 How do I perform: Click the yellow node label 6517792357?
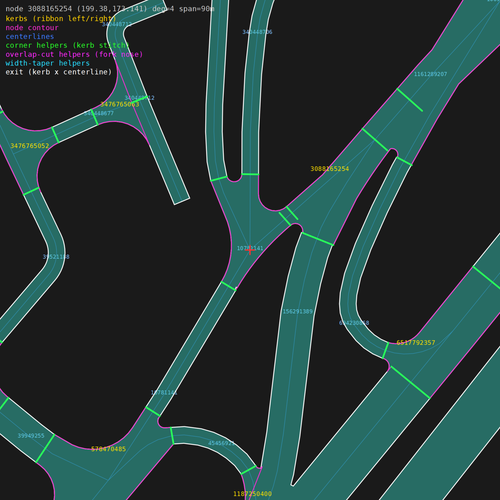tap(416, 343)
